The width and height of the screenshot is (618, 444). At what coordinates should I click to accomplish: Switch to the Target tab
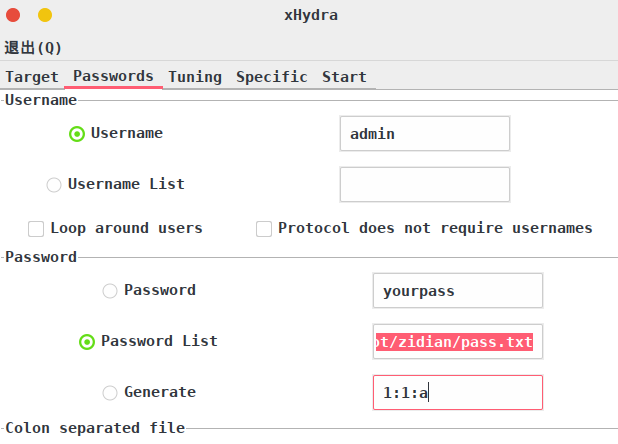(32, 77)
